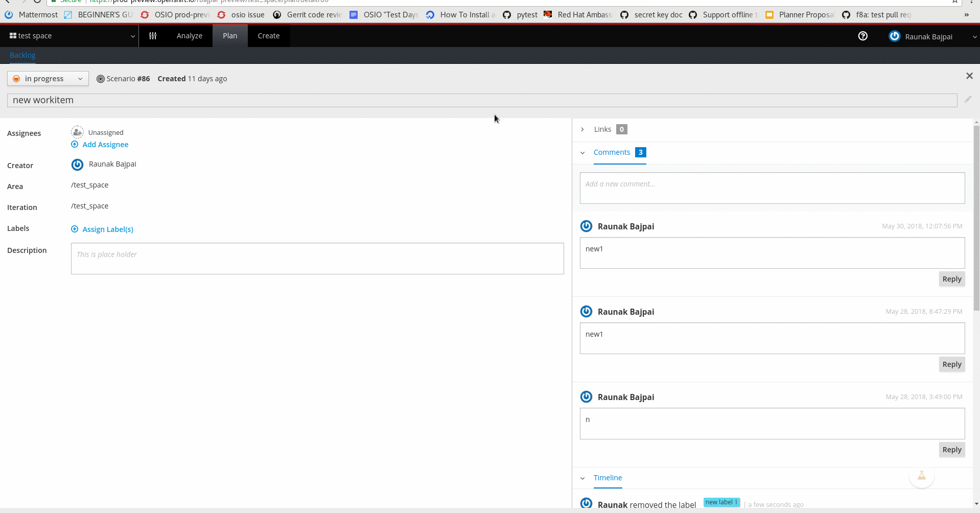Click the flask experimental features icon

[x=922, y=476]
